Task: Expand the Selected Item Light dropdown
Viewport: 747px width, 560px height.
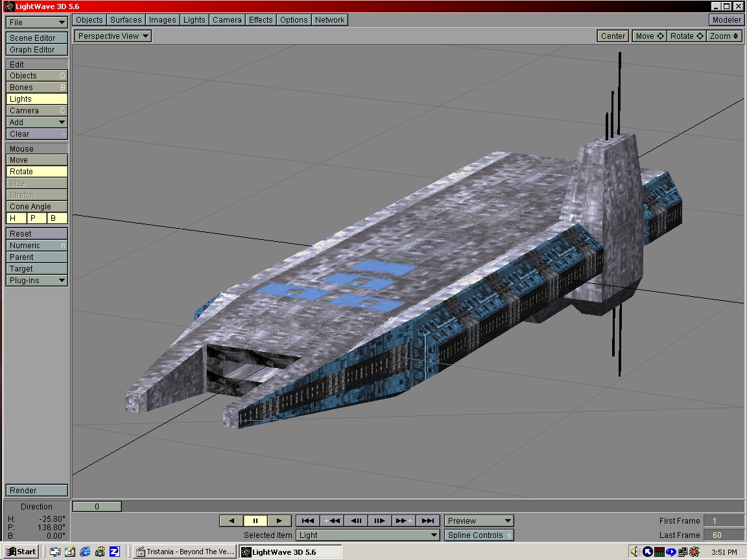Action: click(368, 535)
